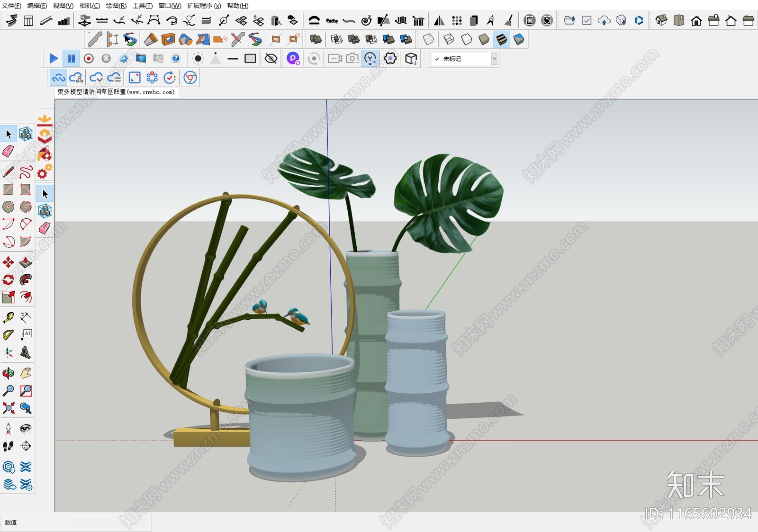Click the Enscape-style purple D icon
The width and height of the screenshot is (758, 532).
coord(293,59)
